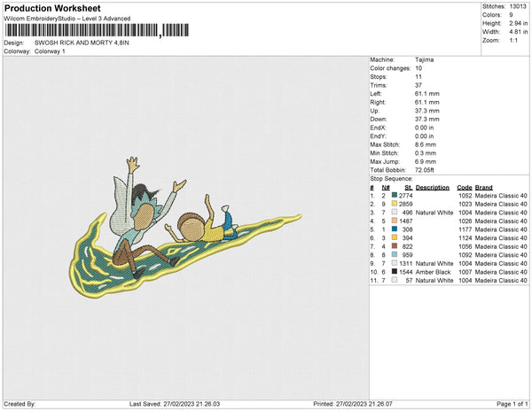Click the N# column header
The image size is (532, 411).
tap(386, 188)
